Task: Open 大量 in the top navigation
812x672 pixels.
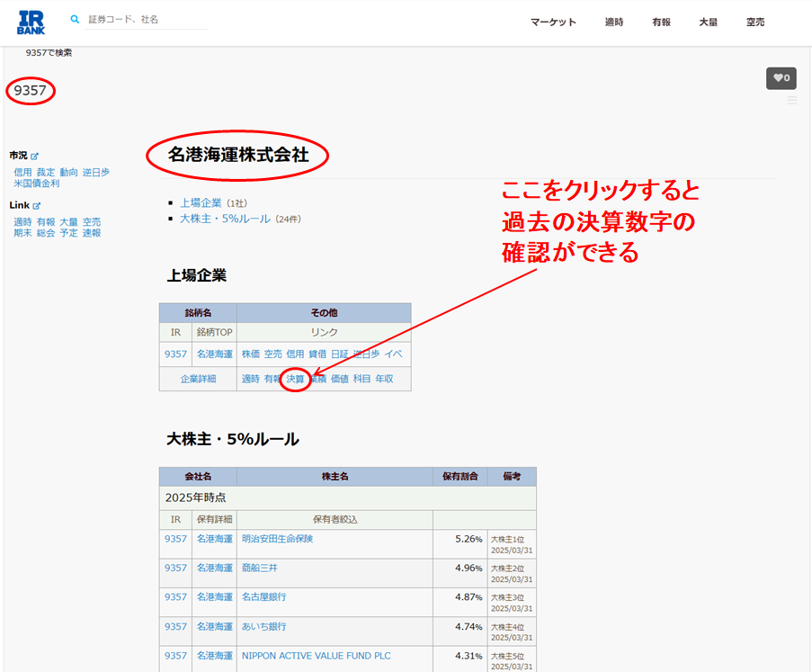Action: click(708, 22)
